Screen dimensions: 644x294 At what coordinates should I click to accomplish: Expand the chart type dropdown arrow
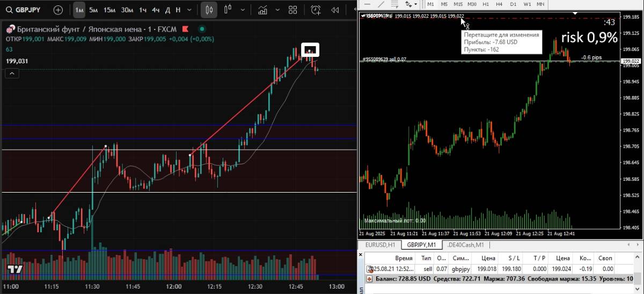[244, 10]
